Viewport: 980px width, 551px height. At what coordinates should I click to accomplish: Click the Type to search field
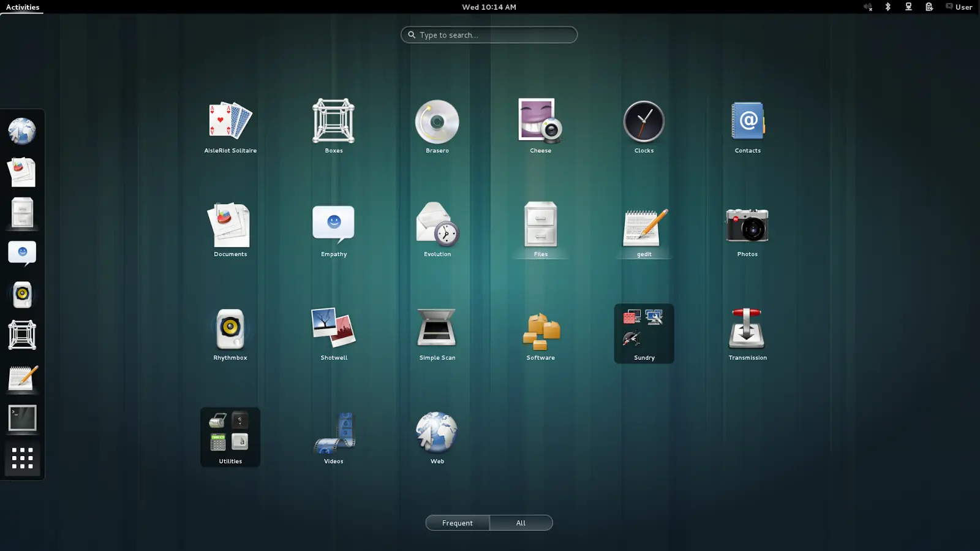[x=489, y=35]
